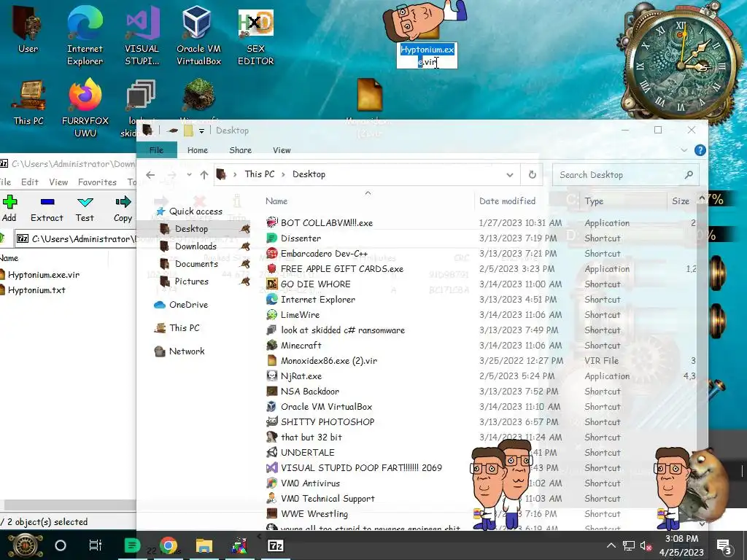Select Documents in navigation pane

click(196, 264)
